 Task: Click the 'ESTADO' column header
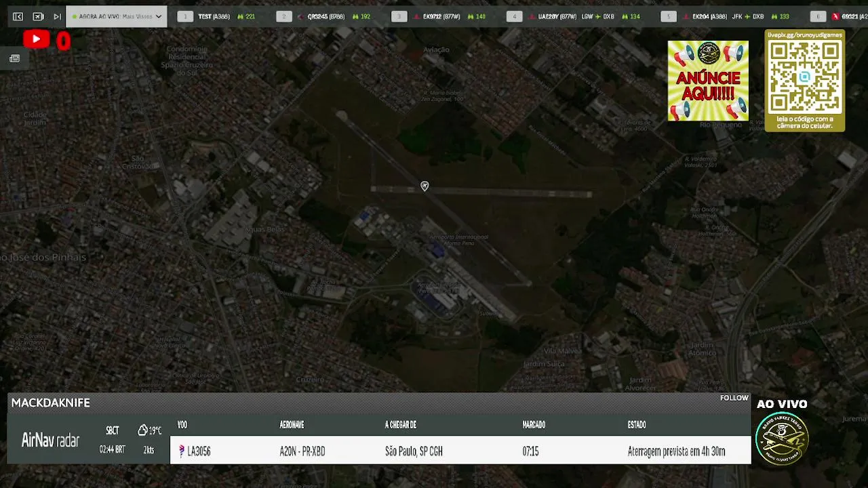637,425
